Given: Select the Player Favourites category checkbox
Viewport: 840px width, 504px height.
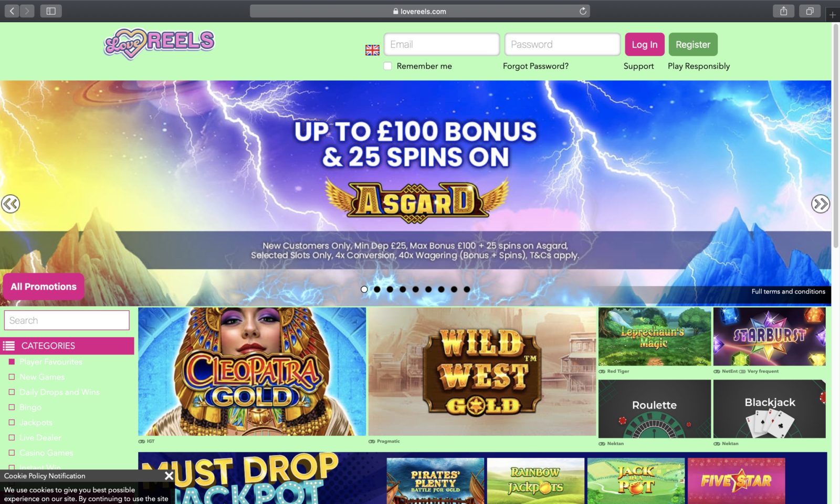Looking at the screenshot, I should point(12,362).
